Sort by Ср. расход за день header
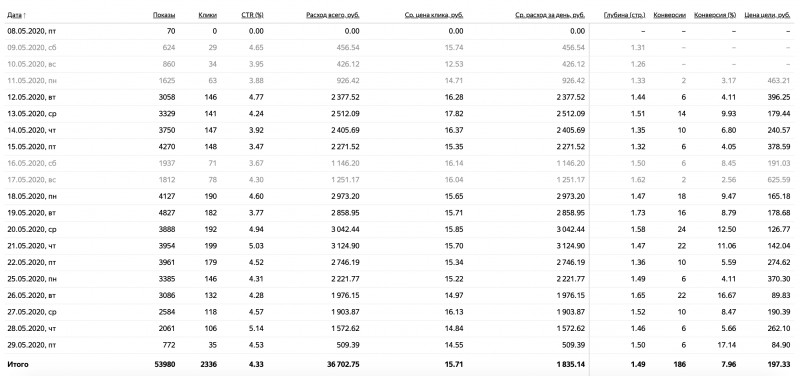Image resolution: width=800 pixels, height=376 pixels. [x=550, y=15]
